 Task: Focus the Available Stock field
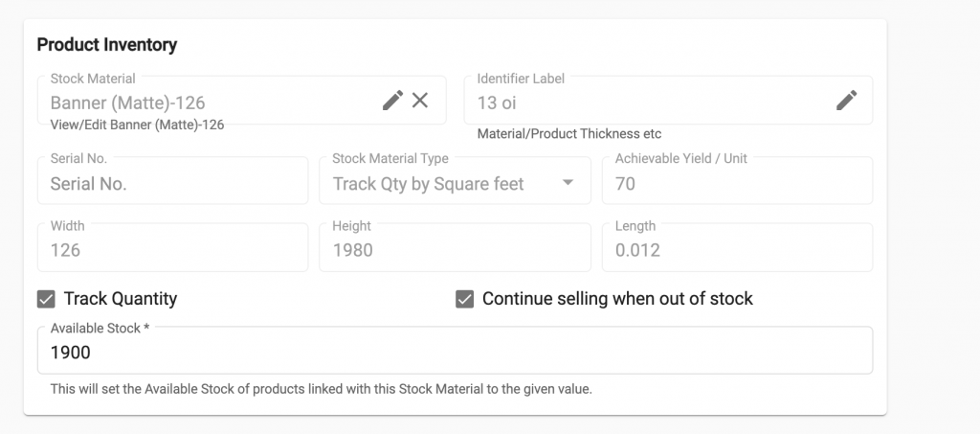tap(455, 353)
